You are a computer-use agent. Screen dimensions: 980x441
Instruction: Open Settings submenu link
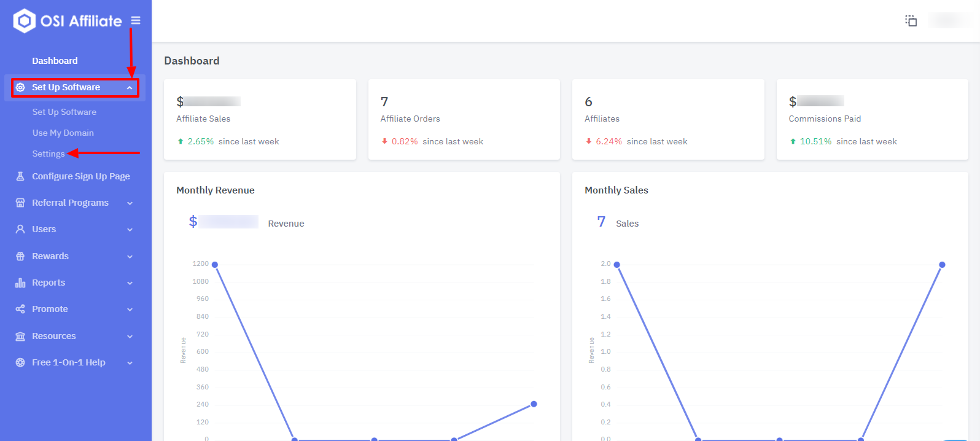click(49, 154)
